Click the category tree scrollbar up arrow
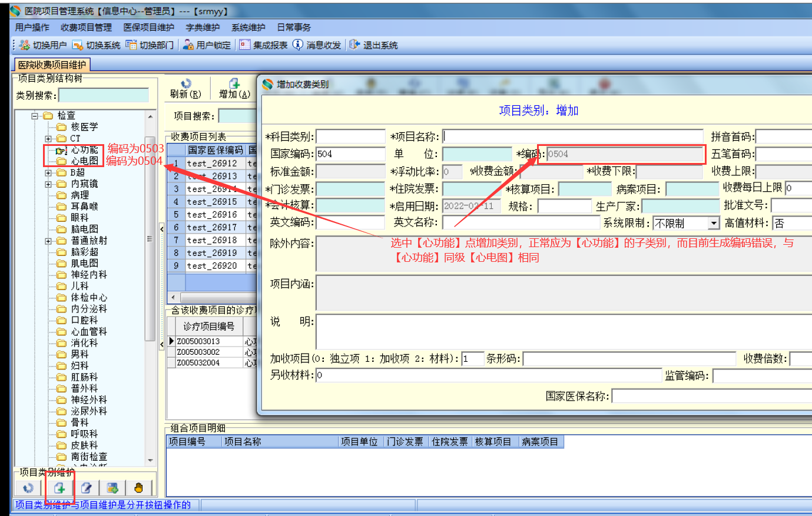This screenshot has height=516, width=812. point(150,116)
